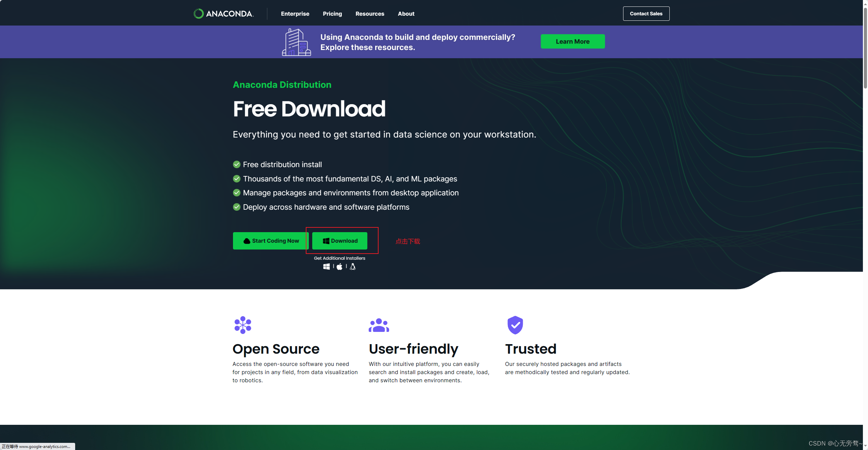Select the Pricing menu item
The image size is (868, 450).
(x=332, y=13)
